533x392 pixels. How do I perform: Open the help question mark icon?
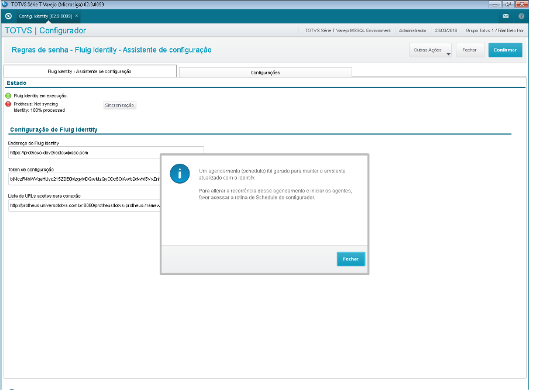pyautogui.click(x=521, y=16)
